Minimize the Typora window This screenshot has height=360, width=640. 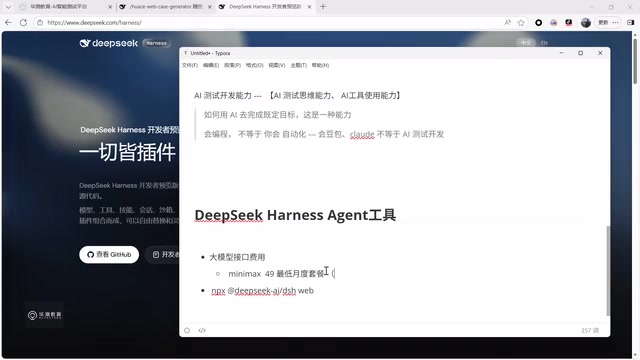pyautogui.click(x=561, y=53)
